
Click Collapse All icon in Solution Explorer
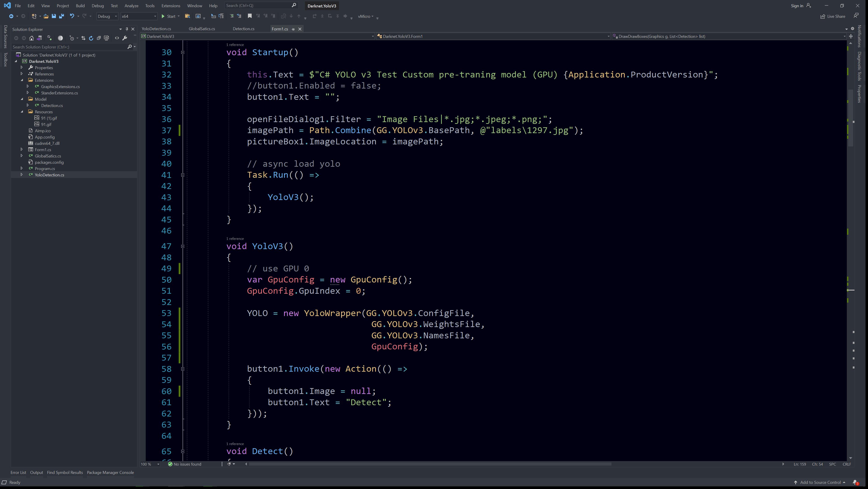point(99,38)
